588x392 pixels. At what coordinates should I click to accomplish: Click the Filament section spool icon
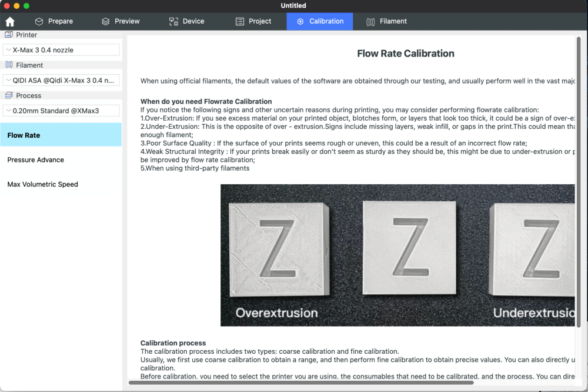(9, 65)
